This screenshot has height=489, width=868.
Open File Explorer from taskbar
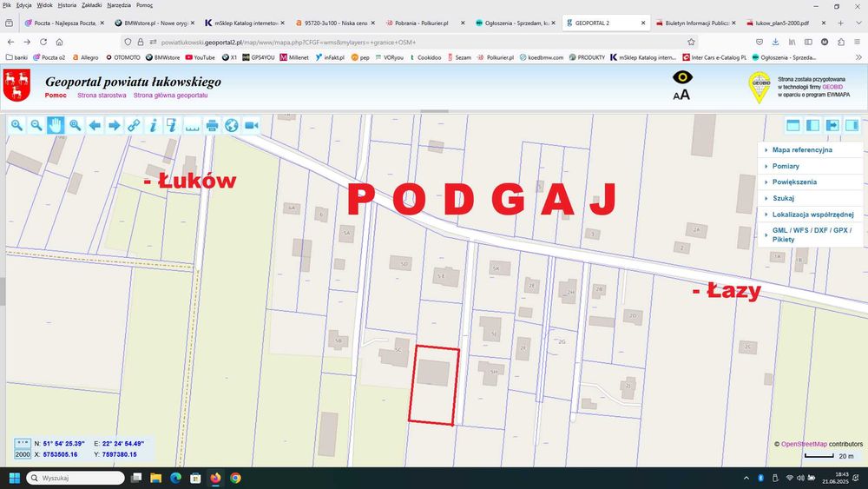click(x=156, y=478)
